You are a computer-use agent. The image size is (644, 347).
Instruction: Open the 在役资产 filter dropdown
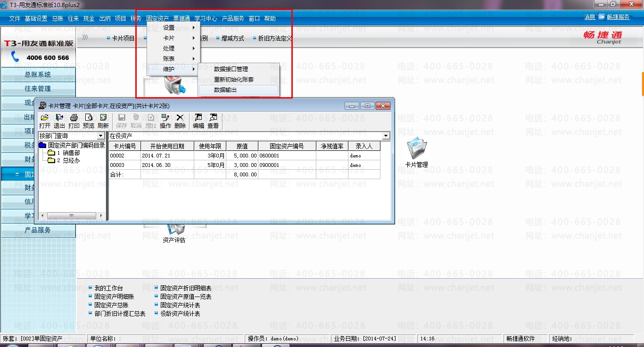(x=387, y=136)
